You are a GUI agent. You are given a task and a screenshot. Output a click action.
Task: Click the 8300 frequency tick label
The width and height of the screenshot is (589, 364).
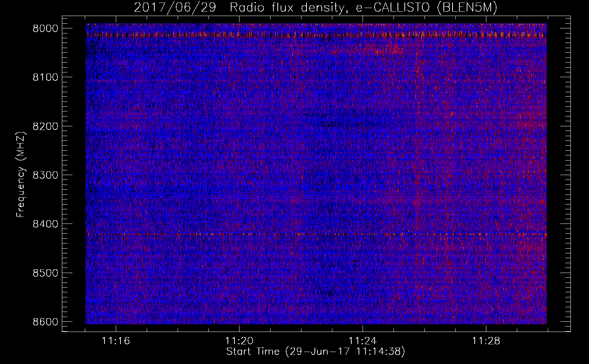pos(46,175)
